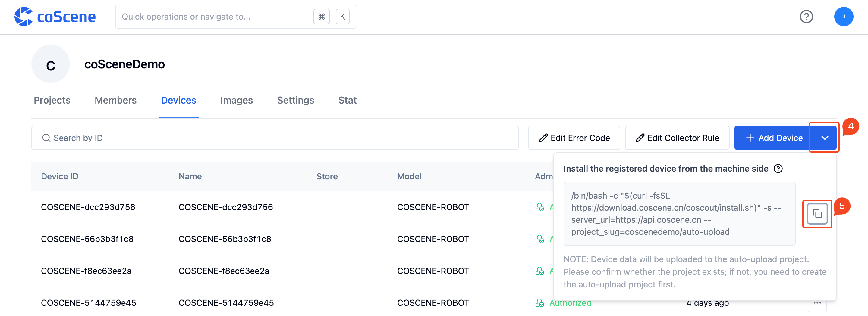Click name cell COSCENE-dcc293d756
Image resolution: width=868 pixels, height=316 pixels.
tap(226, 207)
